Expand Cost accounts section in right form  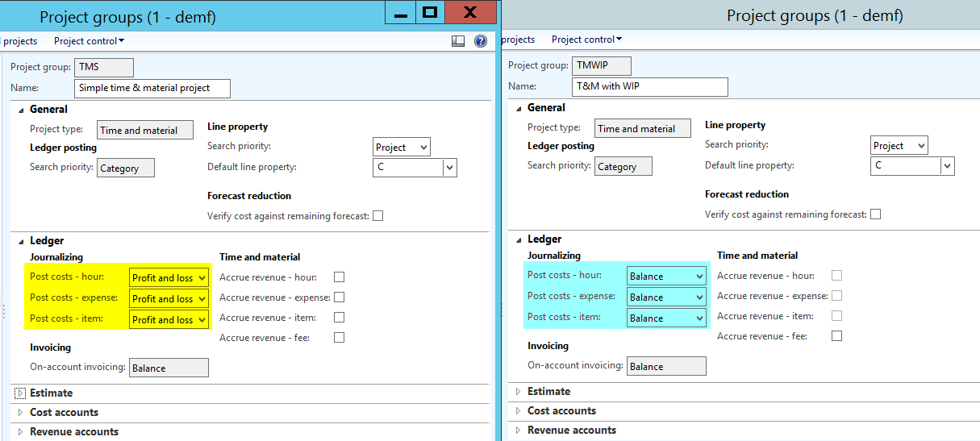(x=518, y=411)
